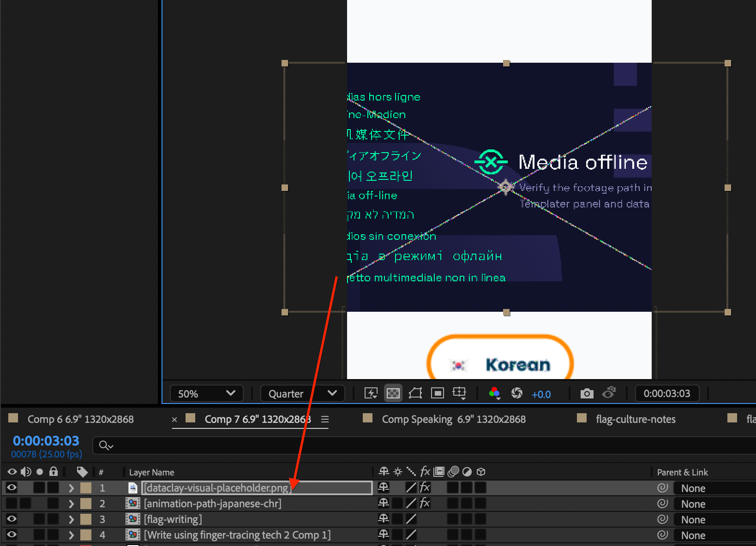Open grid and guide options icon
Viewport: 756px width, 546px height.
(459, 393)
